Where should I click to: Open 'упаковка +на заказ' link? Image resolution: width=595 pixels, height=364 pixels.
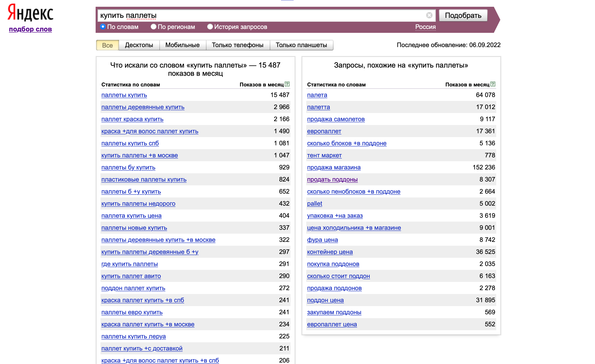pyautogui.click(x=335, y=216)
